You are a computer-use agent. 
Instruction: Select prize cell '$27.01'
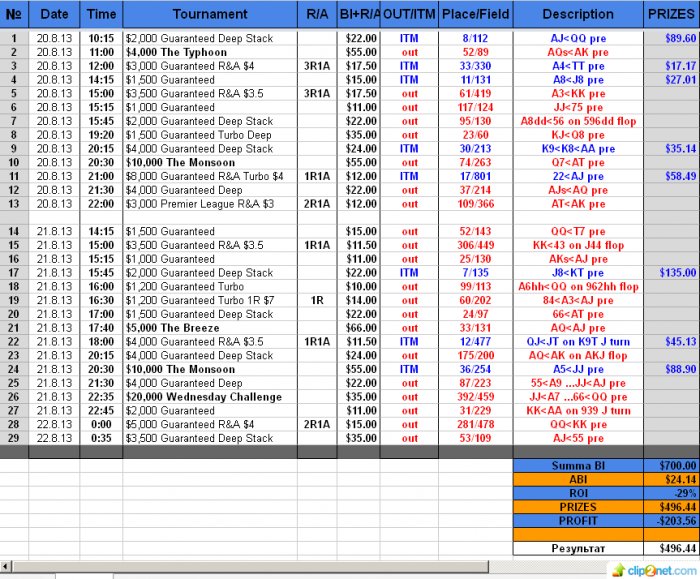click(671, 80)
